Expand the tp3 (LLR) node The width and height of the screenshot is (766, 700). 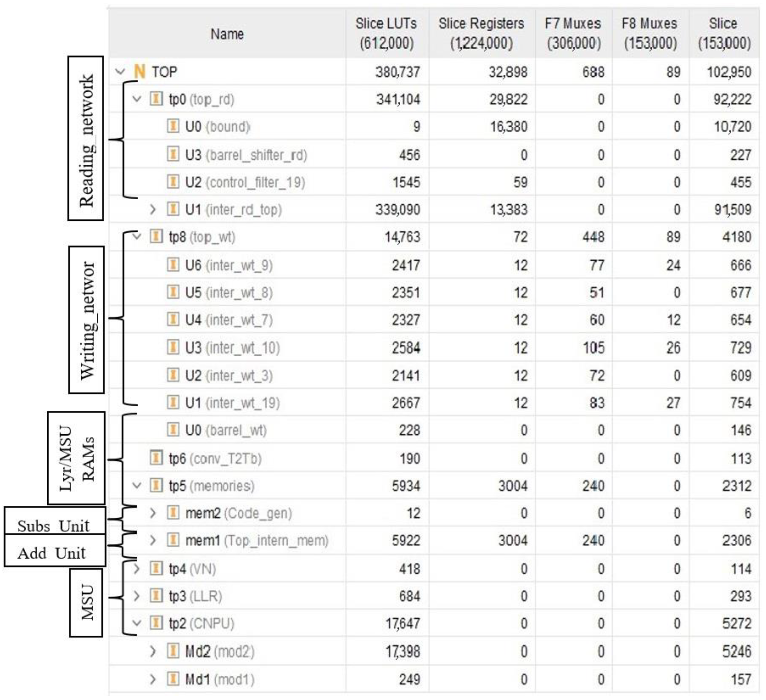point(137,596)
